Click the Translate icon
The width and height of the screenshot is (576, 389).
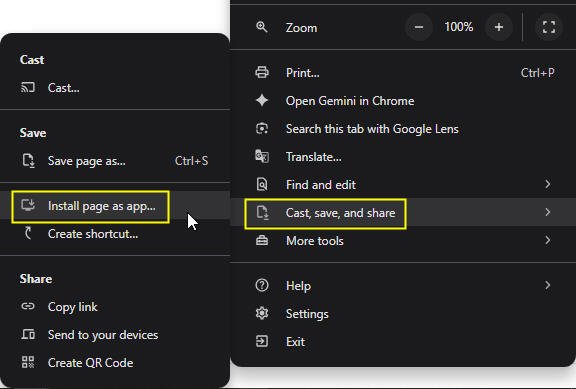pos(262,156)
